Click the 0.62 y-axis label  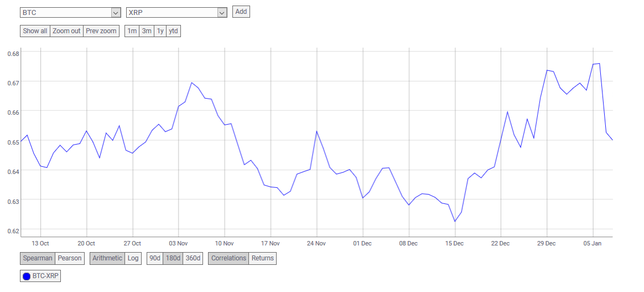(13, 231)
